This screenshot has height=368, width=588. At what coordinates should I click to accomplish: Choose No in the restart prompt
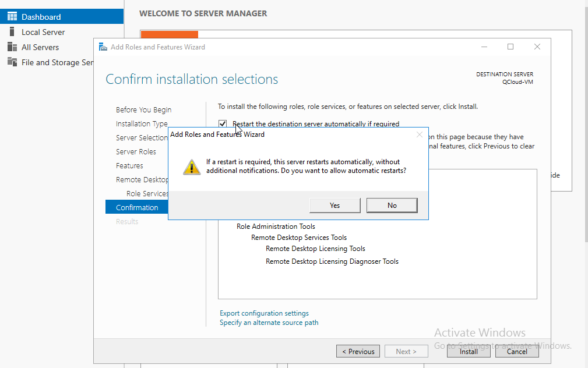tap(392, 206)
